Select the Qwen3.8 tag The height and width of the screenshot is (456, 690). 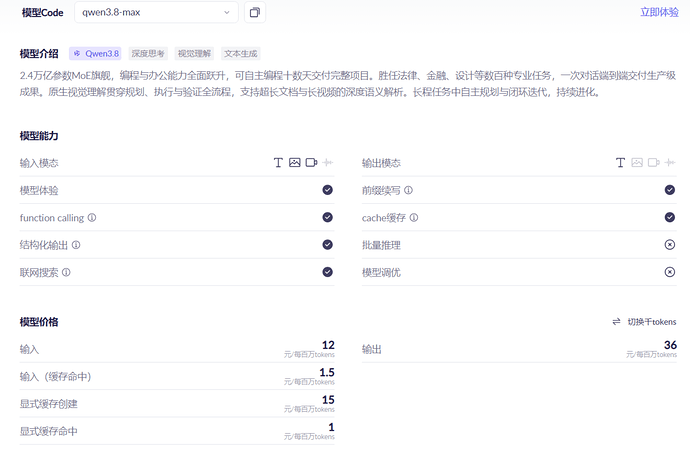pos(95,54)
